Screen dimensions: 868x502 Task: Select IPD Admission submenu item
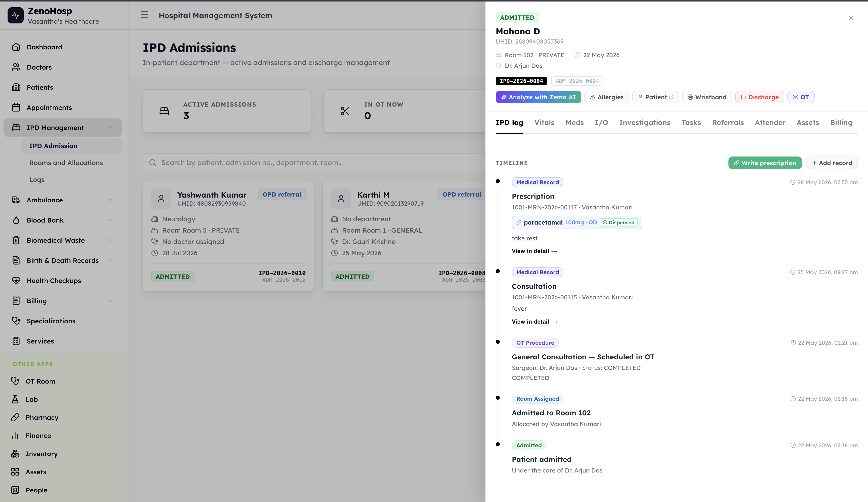tap(71, 146)
